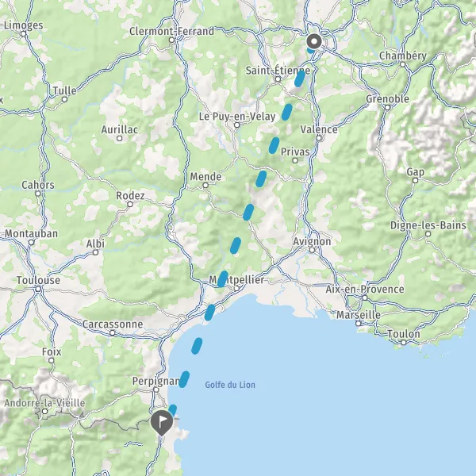Click the route start marker near Lyon
The image size is (476, 476).
click(314, 41)
